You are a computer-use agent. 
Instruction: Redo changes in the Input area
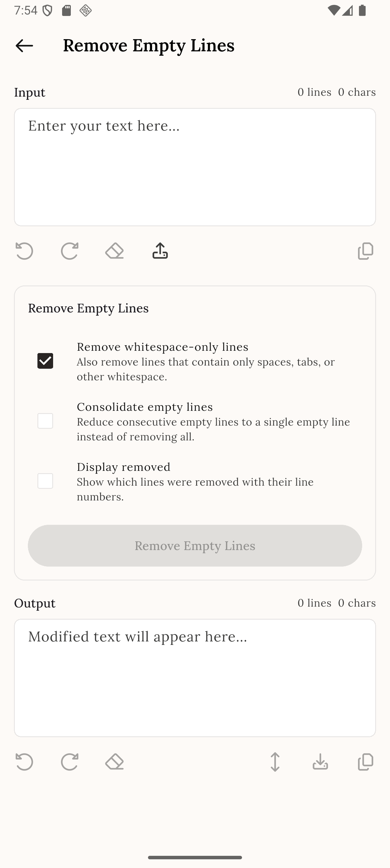point(69,251)
